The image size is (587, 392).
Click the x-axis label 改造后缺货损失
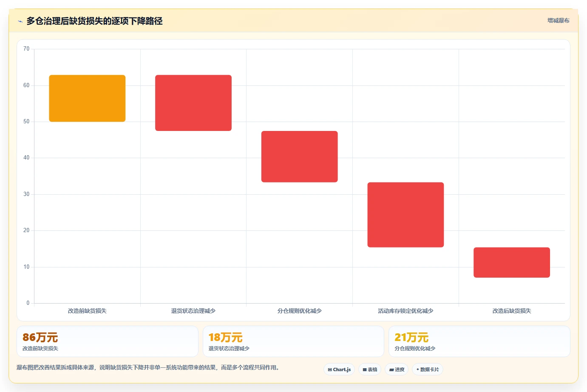click(512, 311)
